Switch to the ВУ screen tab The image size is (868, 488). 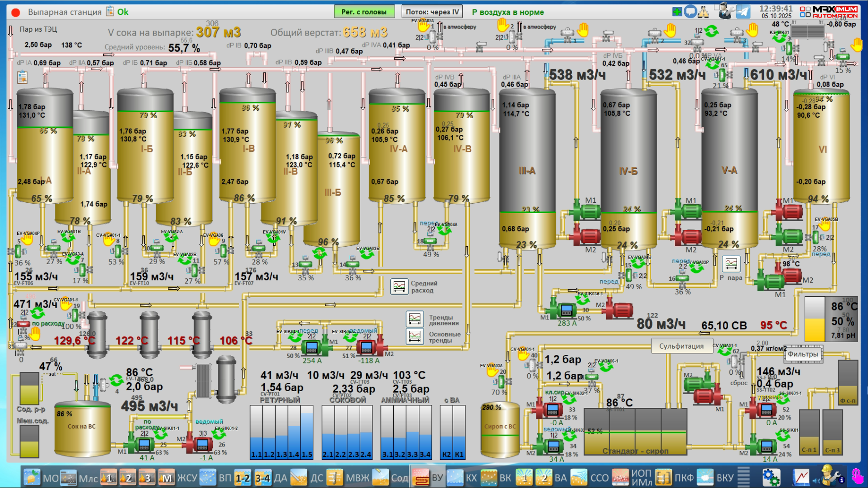click(428, 478)
